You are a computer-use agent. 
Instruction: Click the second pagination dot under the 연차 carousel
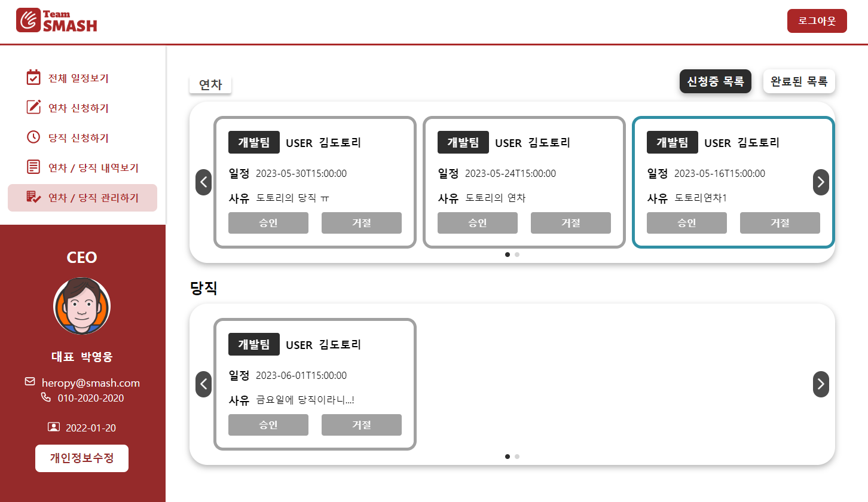click(x=517, y=254)
